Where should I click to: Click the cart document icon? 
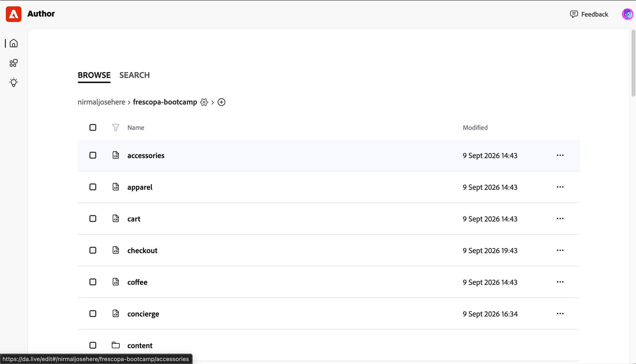(116, 219)
